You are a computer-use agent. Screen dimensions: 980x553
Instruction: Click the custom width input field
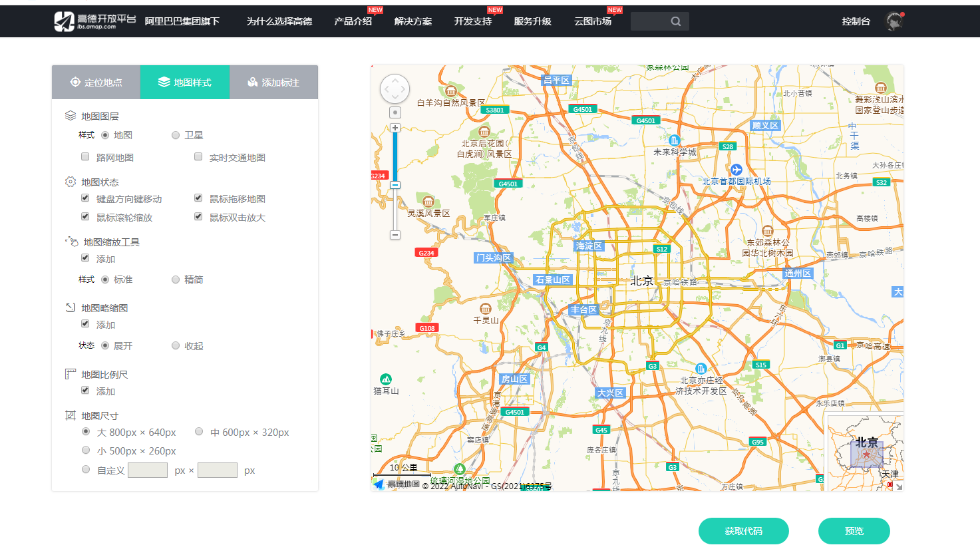pyautogui.click(x=148, y=470)
